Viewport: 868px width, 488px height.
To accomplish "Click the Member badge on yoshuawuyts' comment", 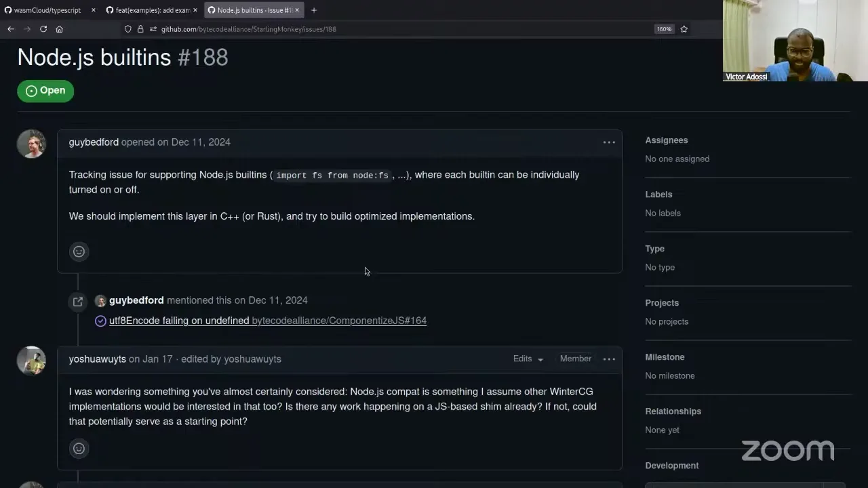I will [x=576, y=359].
